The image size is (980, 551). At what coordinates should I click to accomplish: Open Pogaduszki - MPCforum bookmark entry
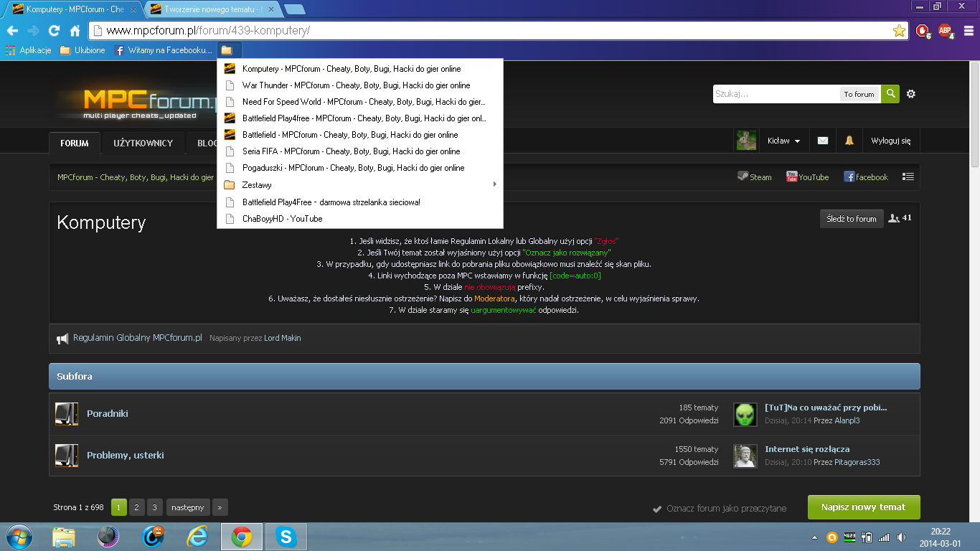click(x=360, y=168)
